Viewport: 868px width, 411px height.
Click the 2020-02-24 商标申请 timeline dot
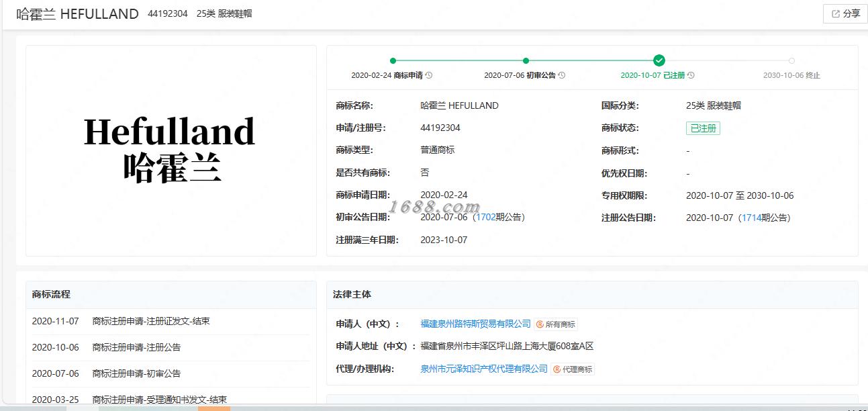point(393,60)
